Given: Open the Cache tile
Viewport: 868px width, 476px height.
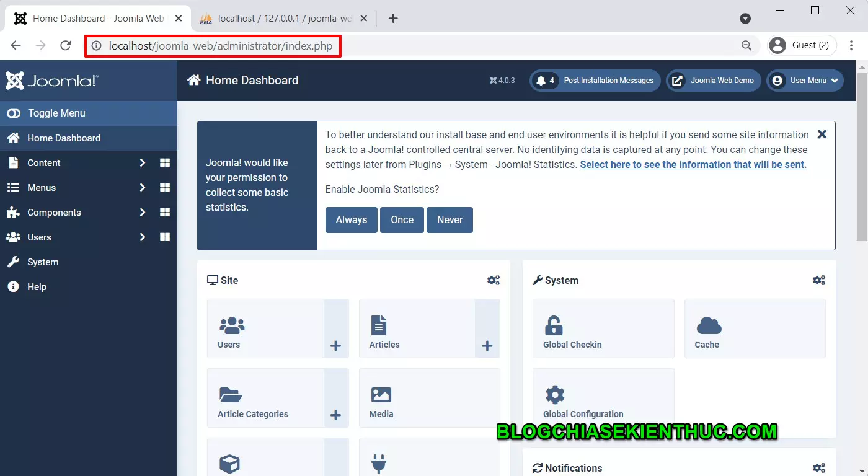Looking at the screenshot, I should click(x=755, y=328).
